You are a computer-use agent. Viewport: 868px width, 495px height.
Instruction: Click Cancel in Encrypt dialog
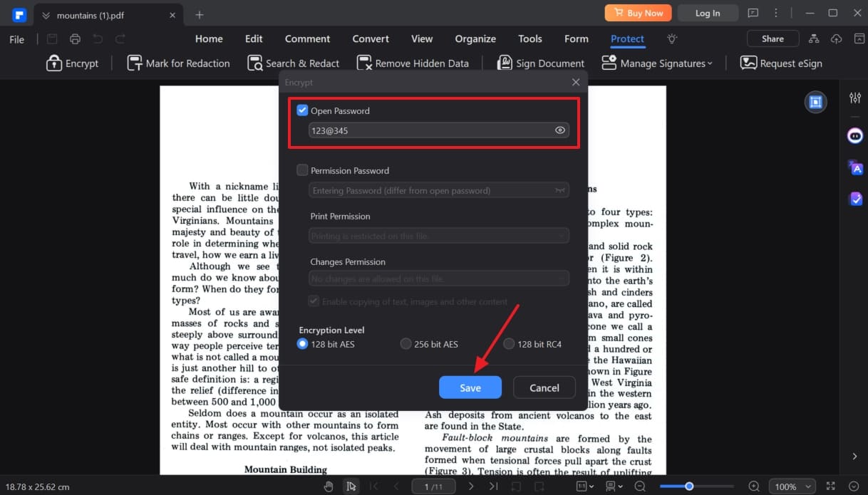tap(544, 387)
